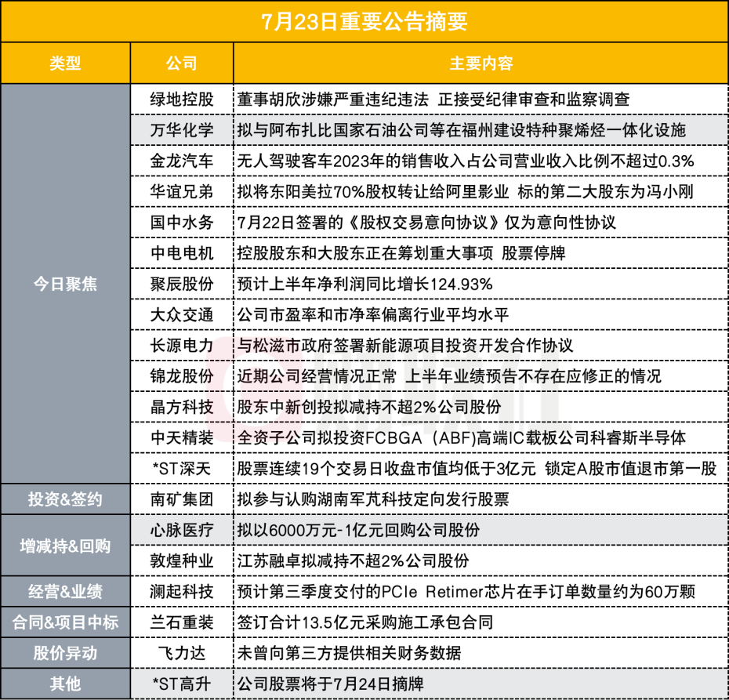The height and width of the screenshot is (700, 729).
Task: Click company name *ST深天
Action: (x=182, y=469)
